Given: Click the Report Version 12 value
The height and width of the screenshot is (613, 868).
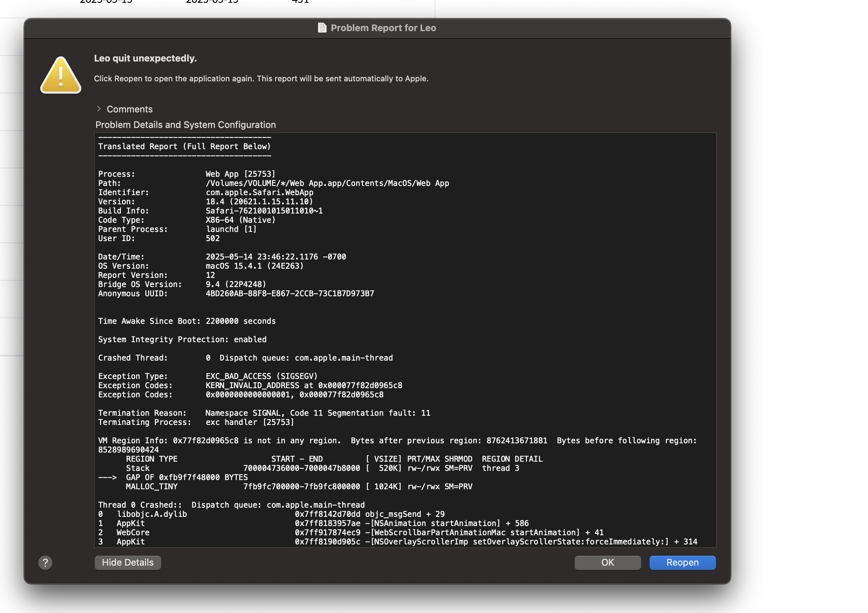Looking at the screenshot, I should click(210, 275).
